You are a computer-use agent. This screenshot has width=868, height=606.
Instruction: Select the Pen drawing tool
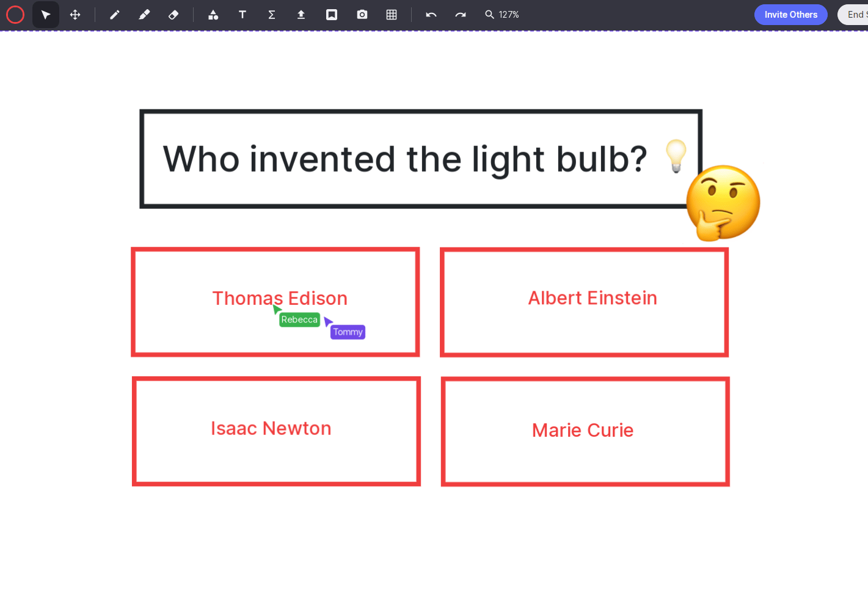click(114, 15)
